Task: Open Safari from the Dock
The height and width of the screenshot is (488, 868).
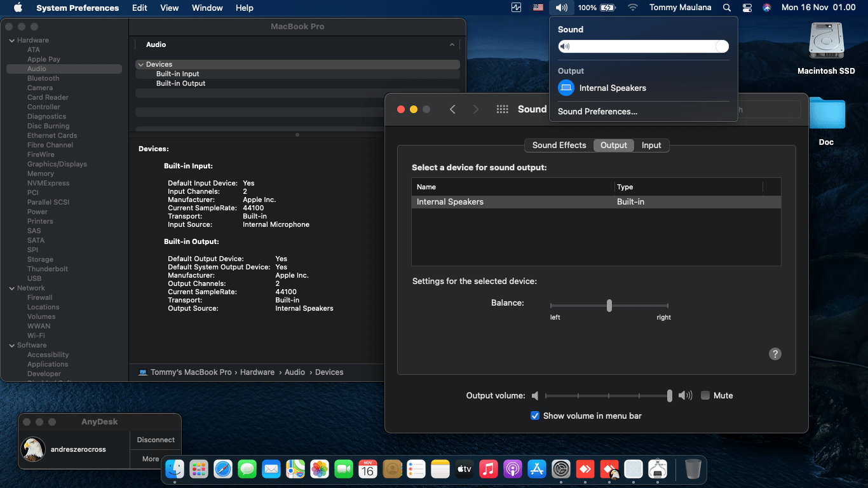Action: point(223,470)
